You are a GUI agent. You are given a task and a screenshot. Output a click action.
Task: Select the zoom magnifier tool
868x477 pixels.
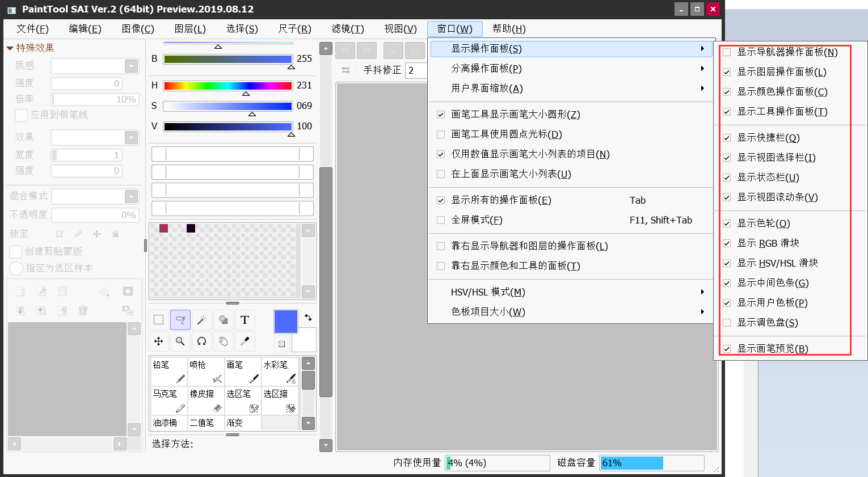tap(180, 341)
